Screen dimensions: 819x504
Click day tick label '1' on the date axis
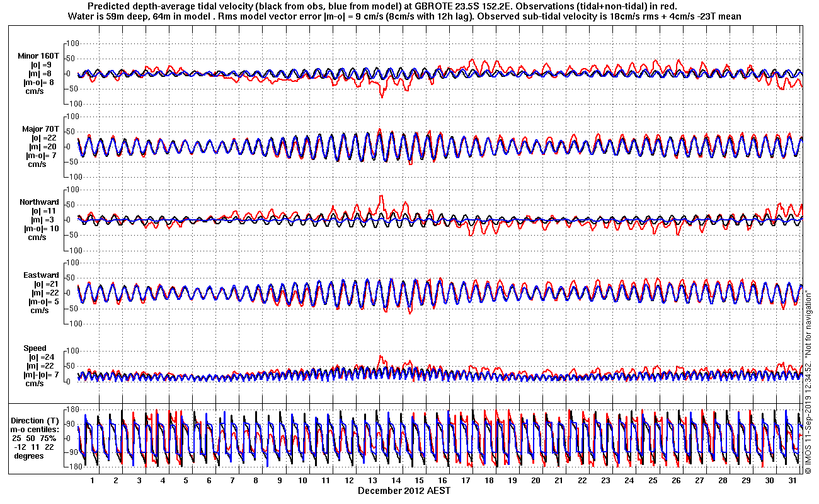tap(92, 481)
